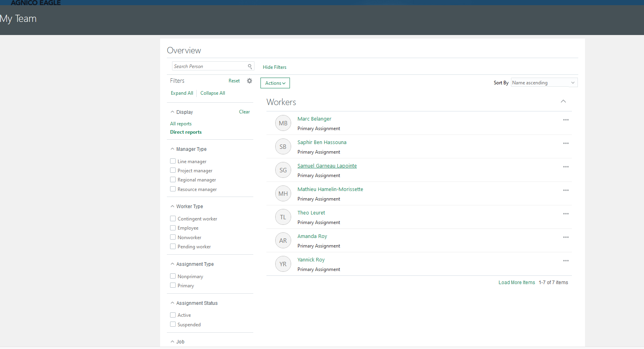Click Expand All filters link

182,93
